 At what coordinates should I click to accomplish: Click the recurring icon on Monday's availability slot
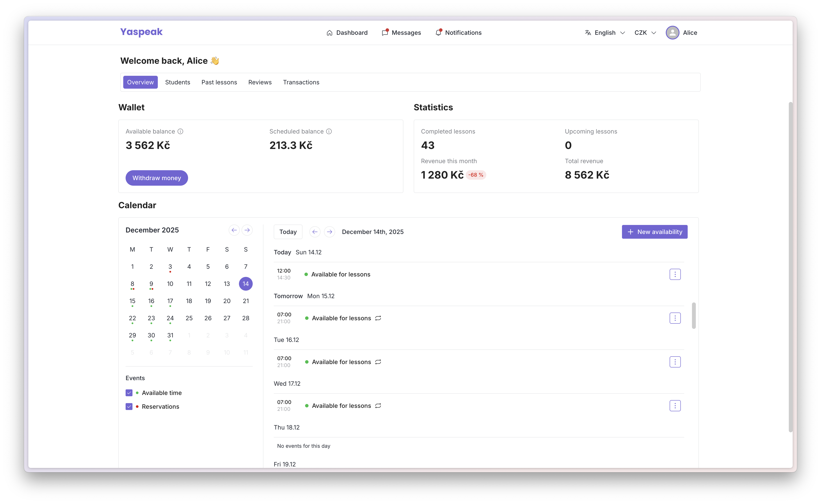378,318
